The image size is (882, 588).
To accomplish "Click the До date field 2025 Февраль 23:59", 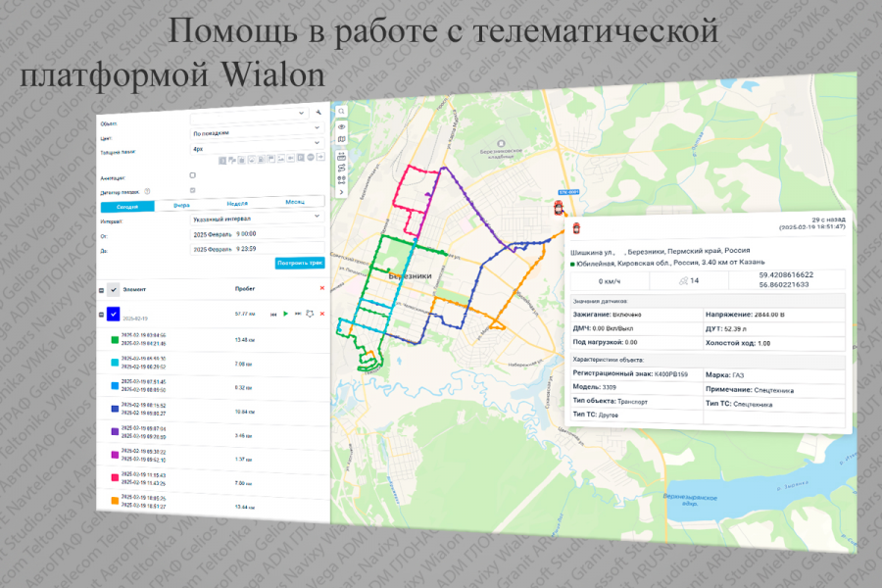I will pos(257,248).
